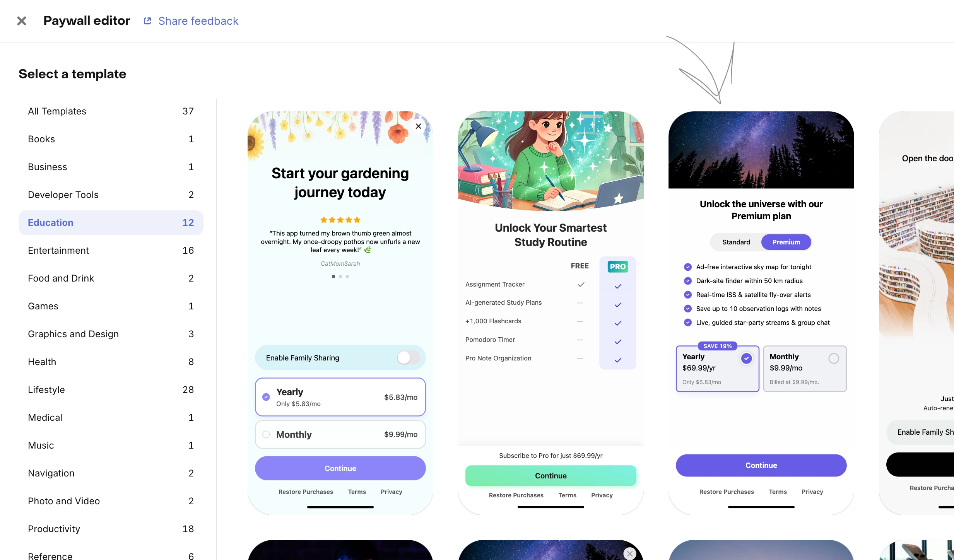Toggle Enable Family Sharing switch
This screenshot has width=954, height=560.
coord(409,358)
